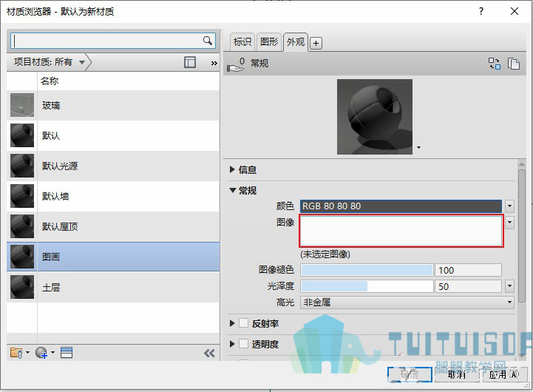
Task: Add a new asset tab with the plus
Action: coord(316,43)
